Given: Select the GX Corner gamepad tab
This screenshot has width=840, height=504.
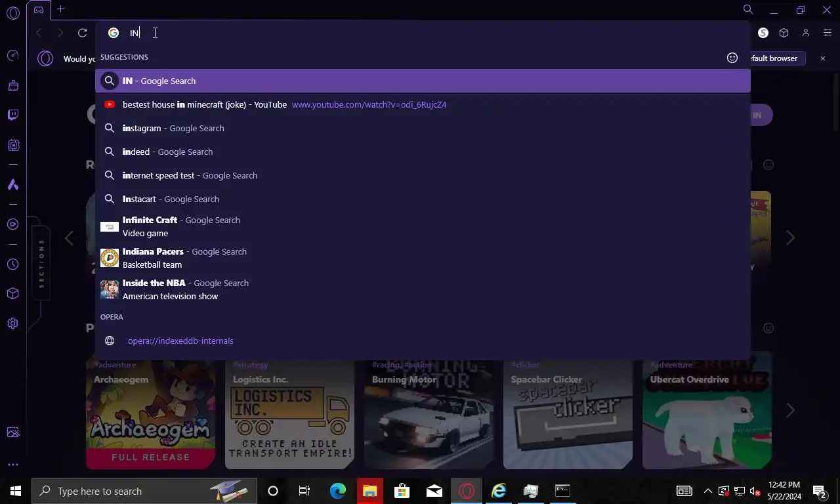Looking at the screenshot, I should click(x=39, y=9).
